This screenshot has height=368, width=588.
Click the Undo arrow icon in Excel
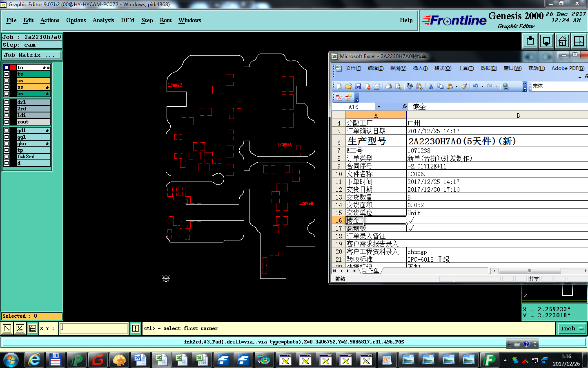475,86
